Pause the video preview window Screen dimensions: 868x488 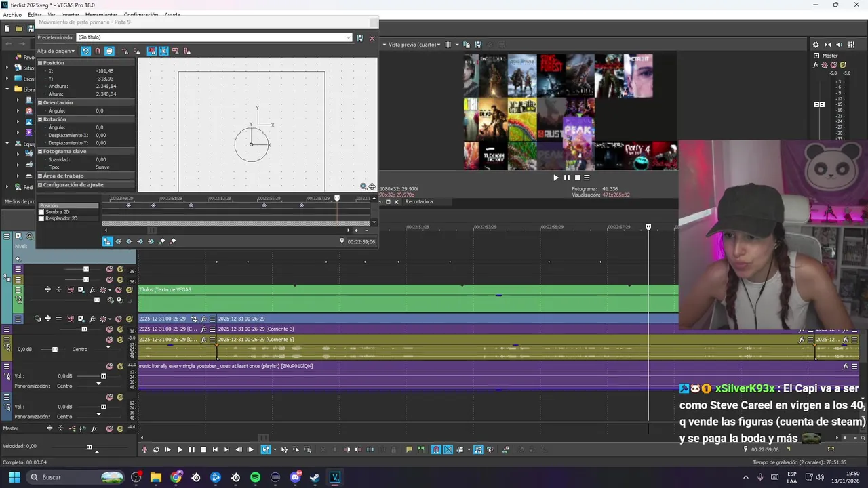567,178
